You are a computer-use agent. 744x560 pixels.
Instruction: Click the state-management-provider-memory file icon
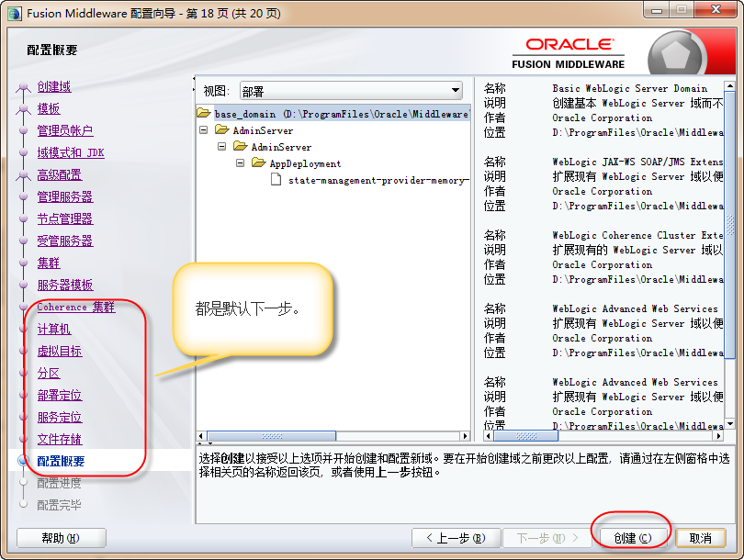point(276,179)
